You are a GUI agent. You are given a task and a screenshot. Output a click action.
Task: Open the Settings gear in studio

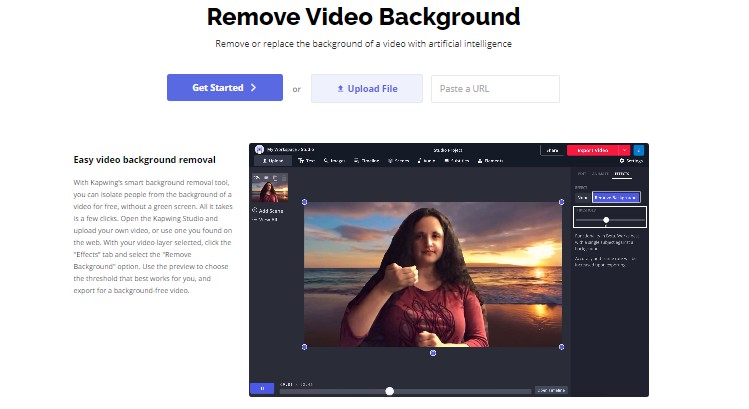(631, 160)
